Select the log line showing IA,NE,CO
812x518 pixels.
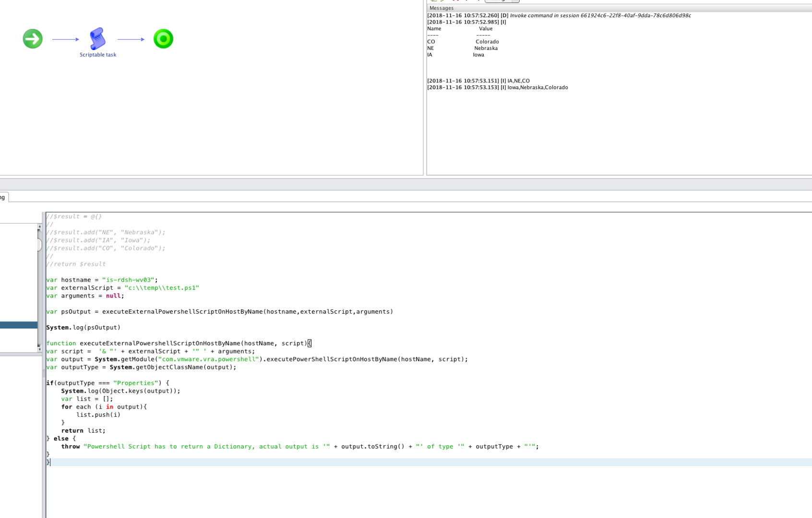point(478,81)
